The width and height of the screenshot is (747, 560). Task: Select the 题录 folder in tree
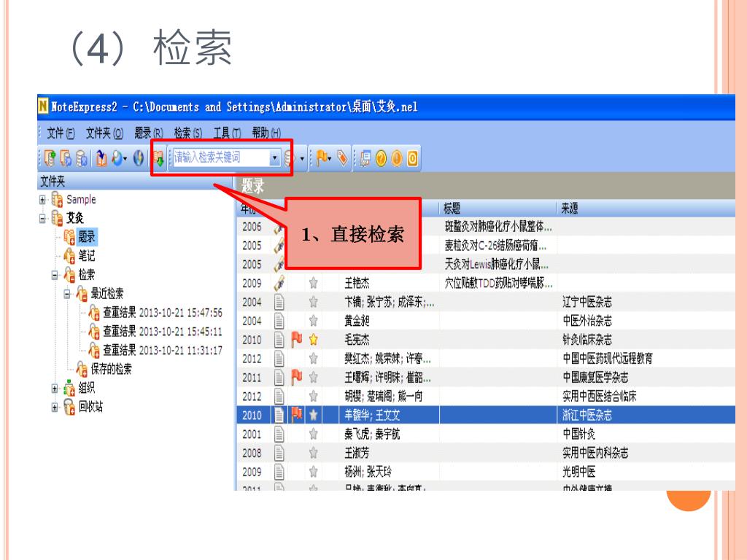click(87, 237)
